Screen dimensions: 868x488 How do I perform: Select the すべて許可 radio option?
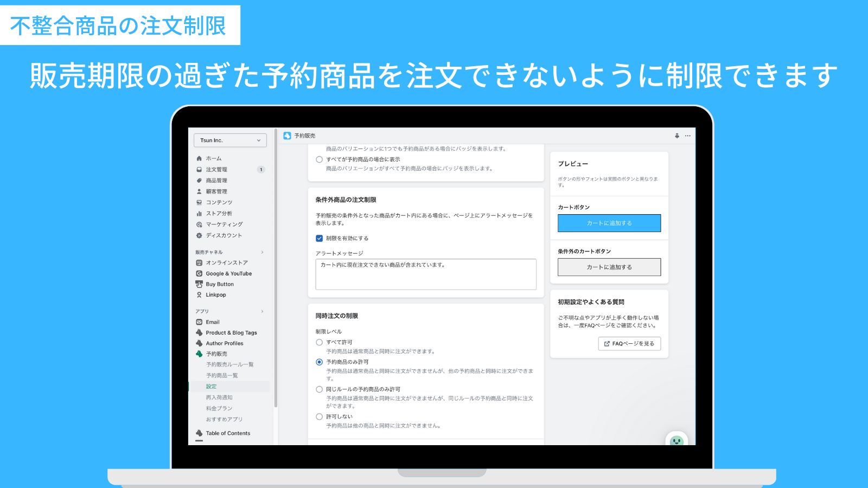point(320,343)
